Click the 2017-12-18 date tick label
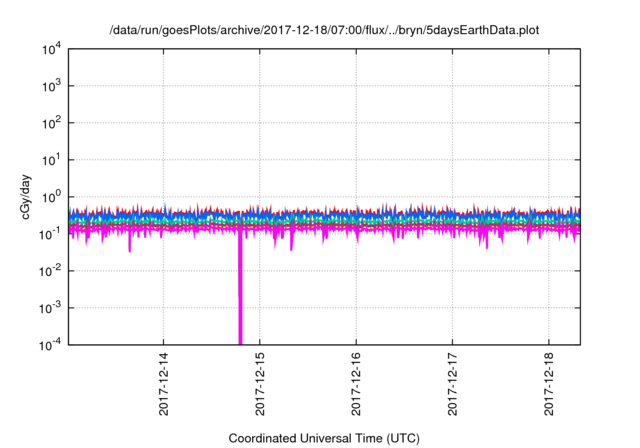The image size is (640, 448). pyautogui.click(x=549, y=384)
